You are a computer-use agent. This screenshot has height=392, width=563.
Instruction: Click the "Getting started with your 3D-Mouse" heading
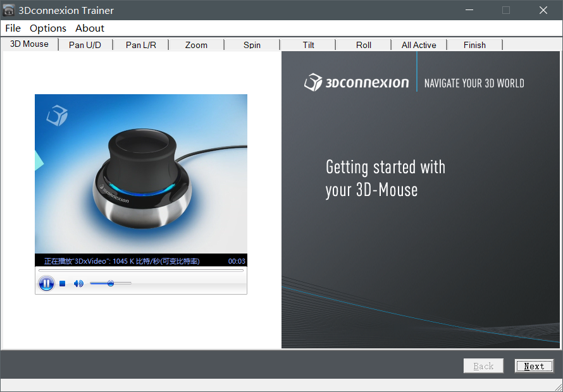pos(385,178)
